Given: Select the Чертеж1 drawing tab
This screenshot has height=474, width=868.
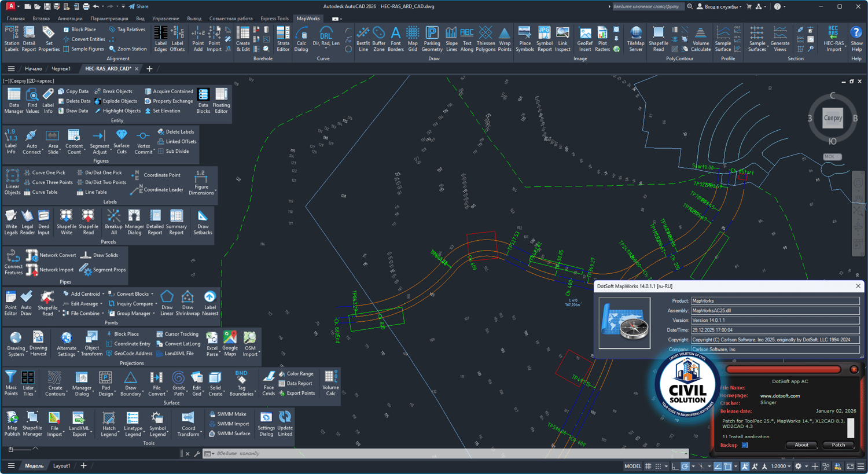Looking at the screenshot, I should point(61,69).
